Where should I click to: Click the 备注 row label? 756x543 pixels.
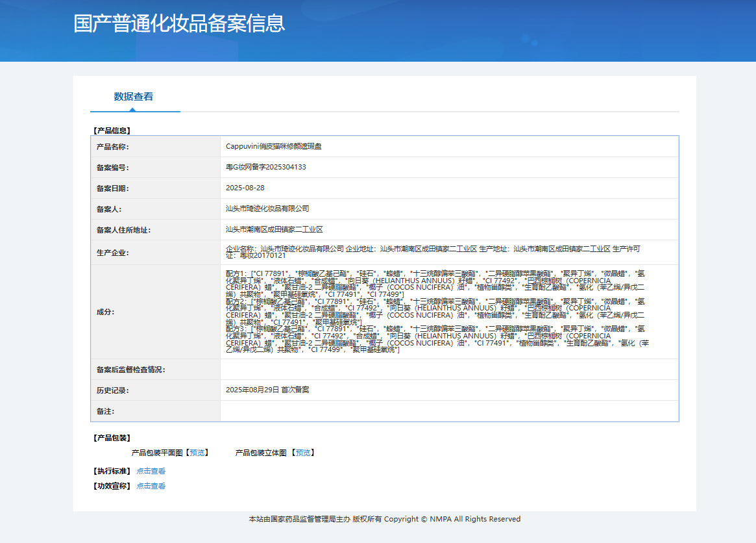105,411
